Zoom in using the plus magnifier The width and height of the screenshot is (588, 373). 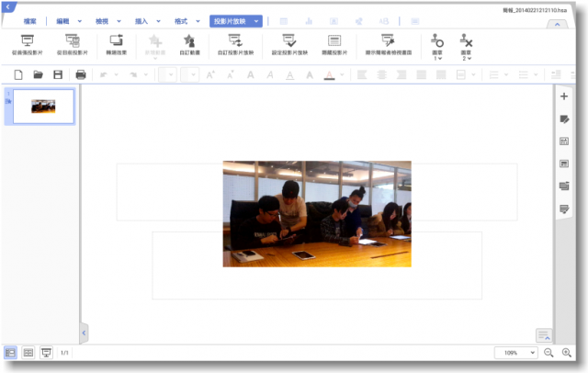coord(567,353)
